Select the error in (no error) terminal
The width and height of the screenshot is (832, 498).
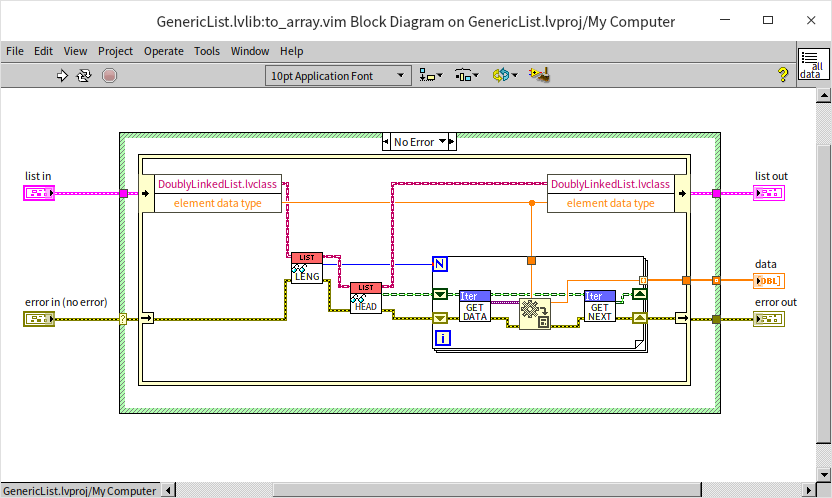tap(39, 319)
